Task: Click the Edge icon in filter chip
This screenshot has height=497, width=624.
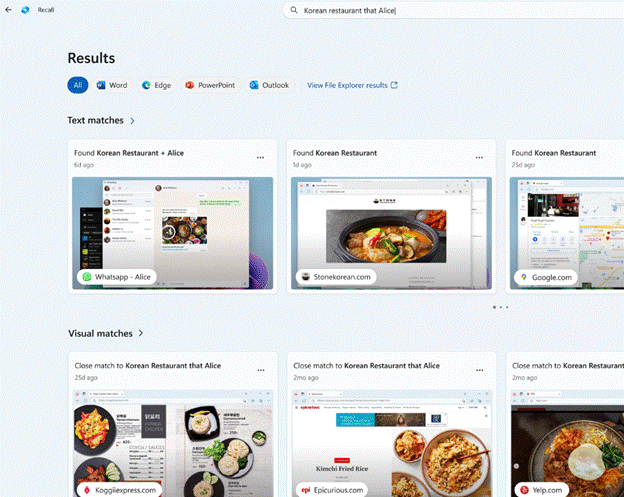Action: 146,85
